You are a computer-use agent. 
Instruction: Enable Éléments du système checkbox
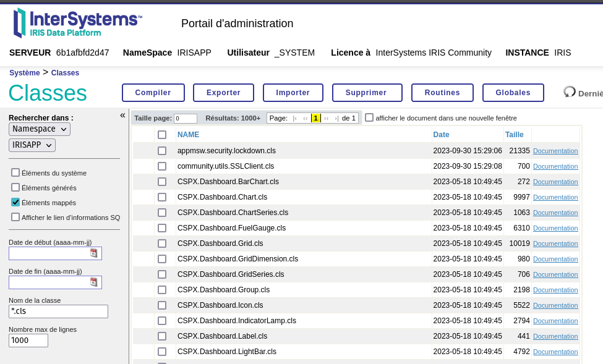tap(15, 172)
